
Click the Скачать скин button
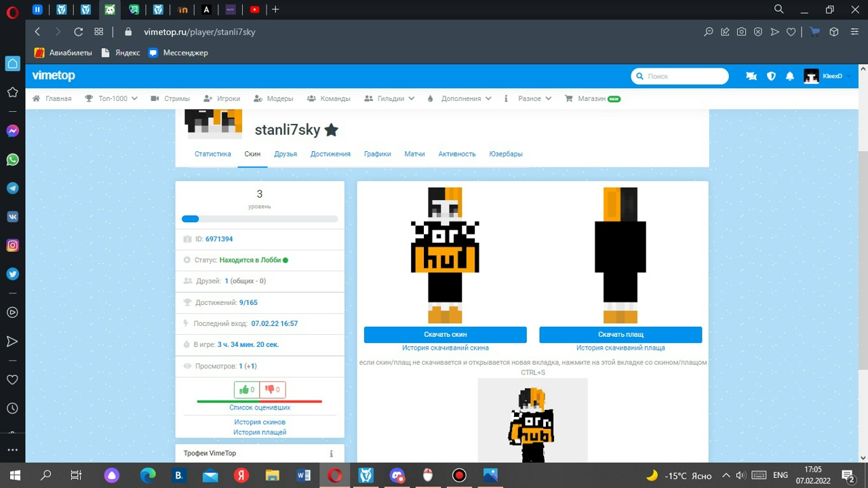coord(445,334)
